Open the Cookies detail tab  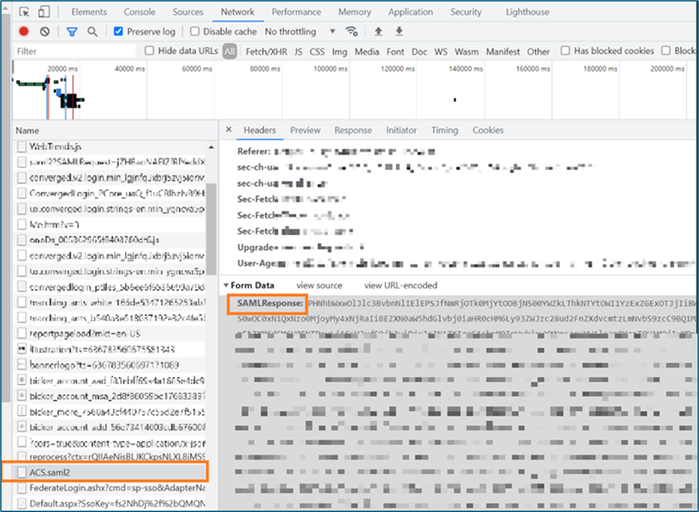[488, 130]
